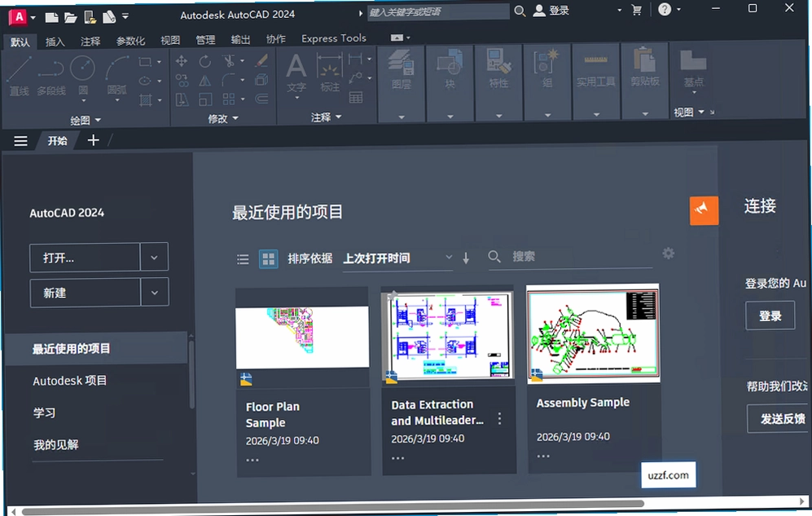Select Autodesk 项目 in left sidebar

point(70,381)
